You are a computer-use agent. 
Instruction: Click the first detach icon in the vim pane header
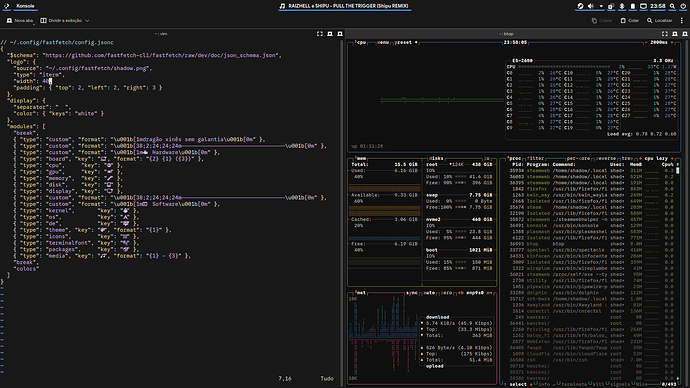tap(330, 34)
